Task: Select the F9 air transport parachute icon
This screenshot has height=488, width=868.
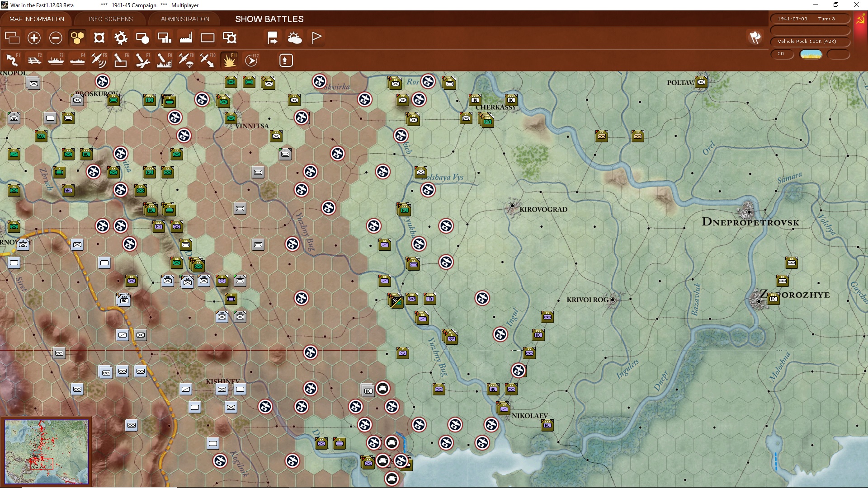Action: tap(186, 60)
